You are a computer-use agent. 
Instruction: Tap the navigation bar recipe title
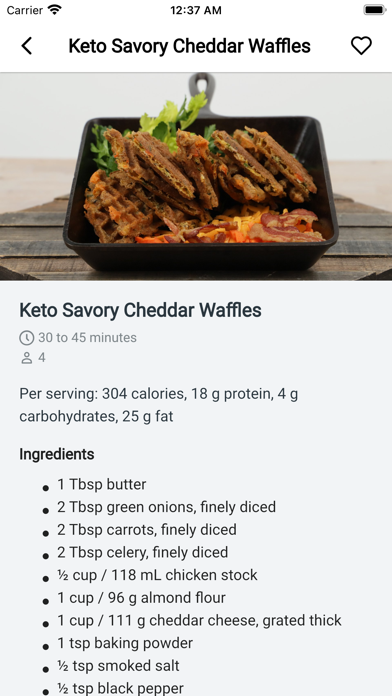pyautogui.click(x=190, y=46)
